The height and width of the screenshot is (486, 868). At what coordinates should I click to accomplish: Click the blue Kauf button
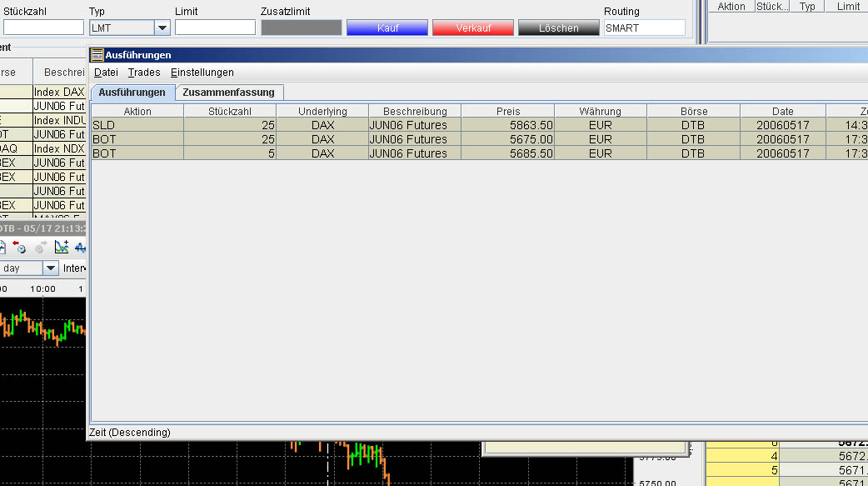pos(387,28)
